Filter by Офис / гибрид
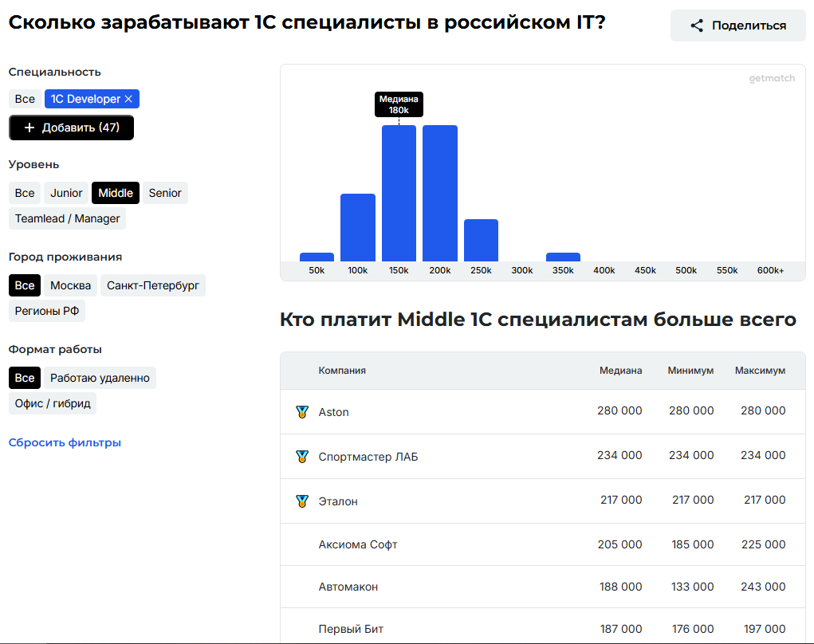The width and height of the screenshot is (814, 644). [53, 403]
